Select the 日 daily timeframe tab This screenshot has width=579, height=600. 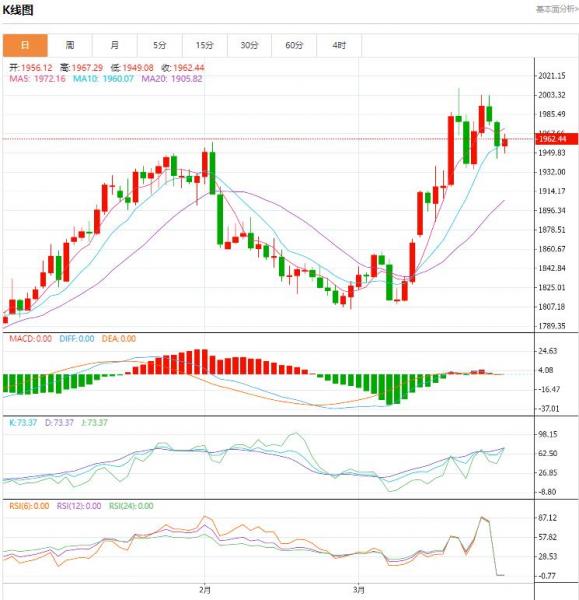click(x=25, y=45)
